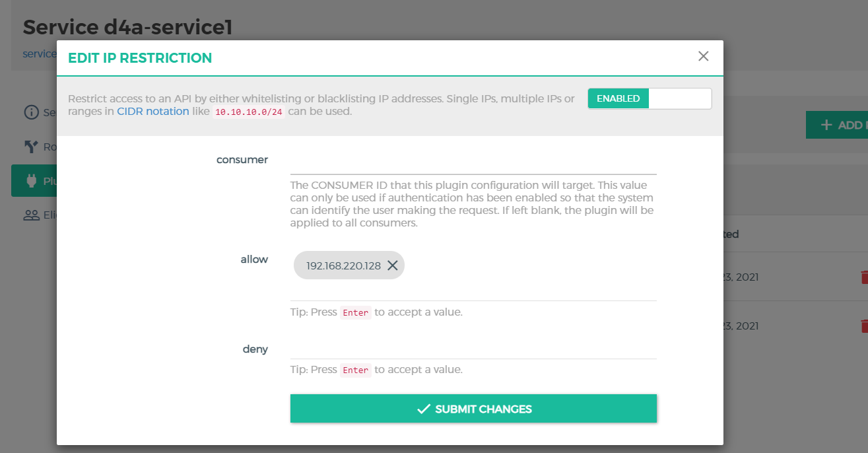Click the Created column header

click(731, 234)
